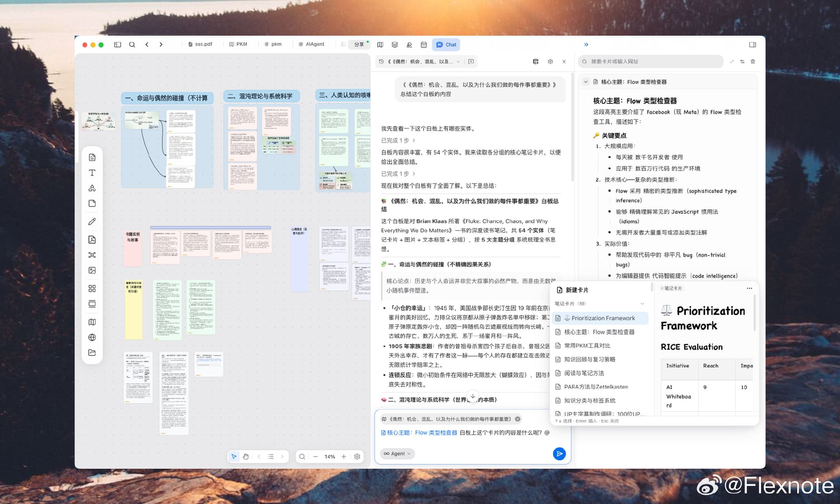840x504 pixels.
Task: Insert an image with the image tool
Action: pos(92,271)
